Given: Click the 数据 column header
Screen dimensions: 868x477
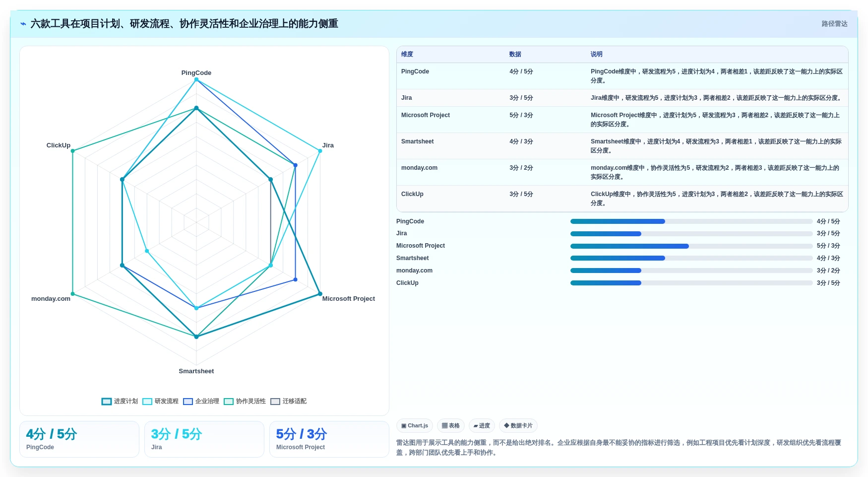Looking at the screenshot, I should pos(515,54).
